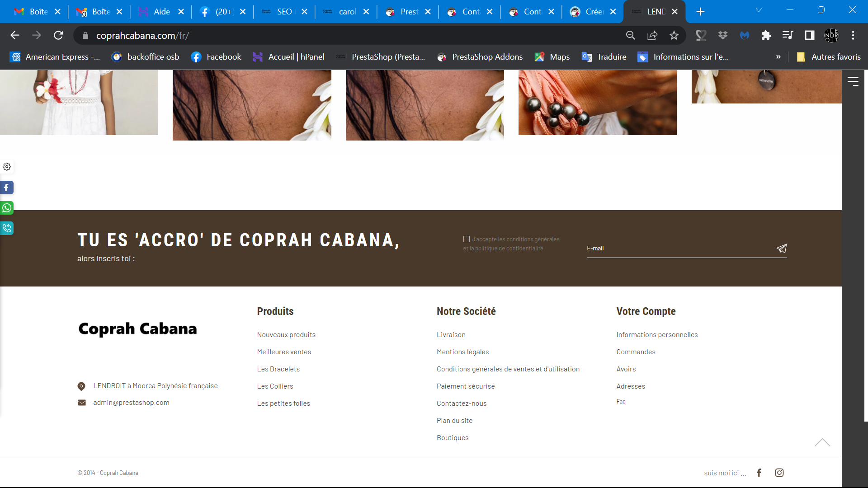Screen dimensions: 868x488
Task: Open the tab search dropdown arrow
Action: [759, 10]
